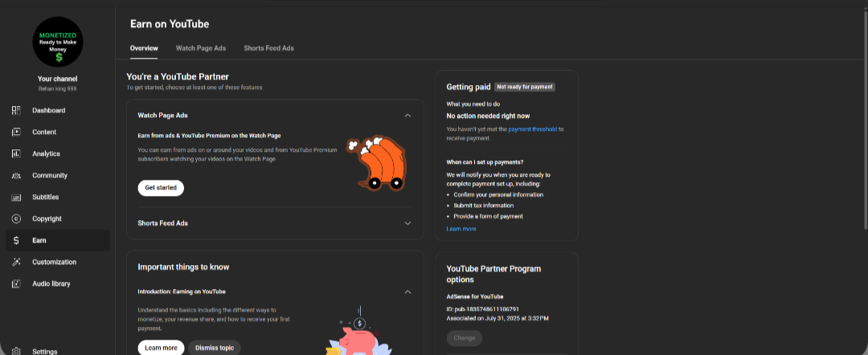Open Audio library menu item
Image resolution: width=868 pixels, height=355 pixels.
(x=58, y=284)
